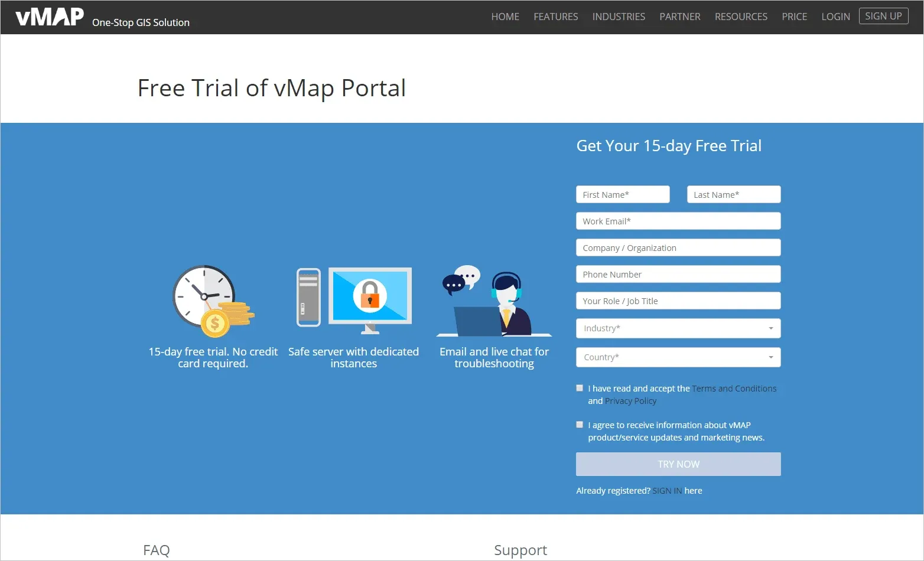Screen dimensions: 924x561
Task: Open the RESOURCES menu item
Action: pos(741,17)
